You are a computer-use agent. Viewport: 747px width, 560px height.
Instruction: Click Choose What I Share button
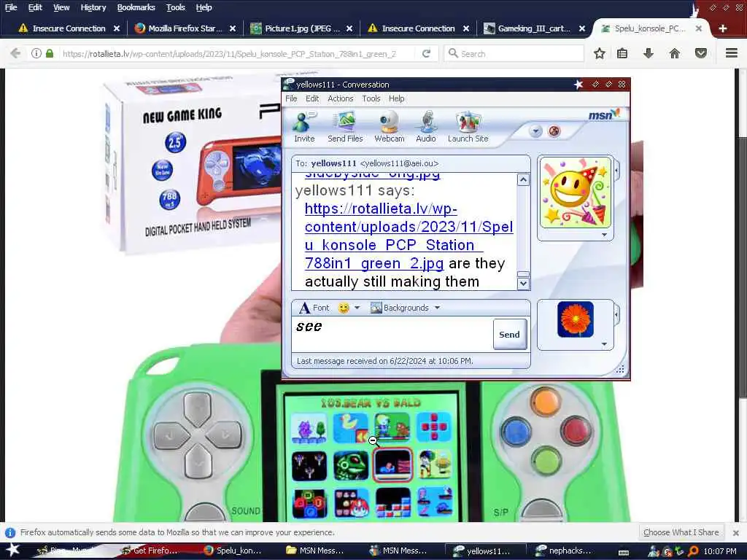(681, 532)
